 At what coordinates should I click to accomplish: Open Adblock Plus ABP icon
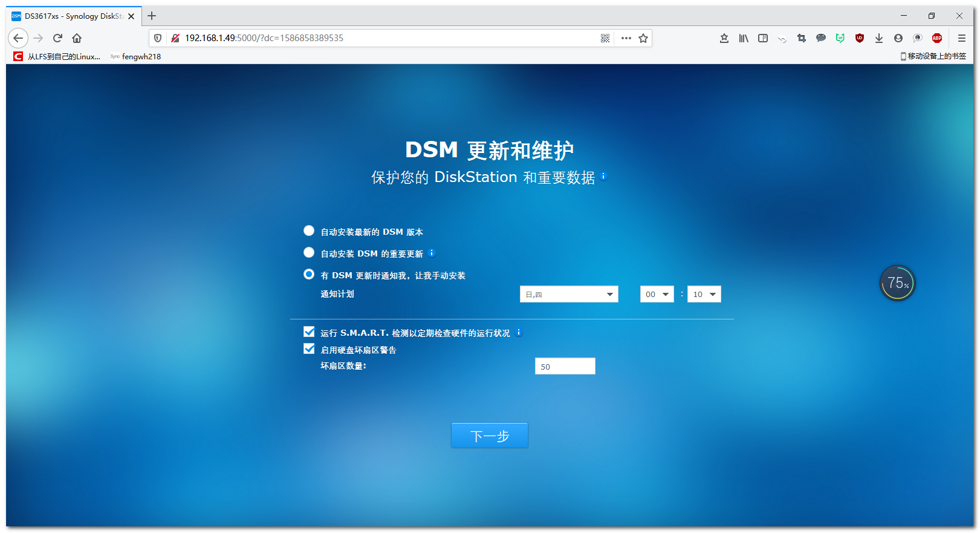tap(937, 38)
